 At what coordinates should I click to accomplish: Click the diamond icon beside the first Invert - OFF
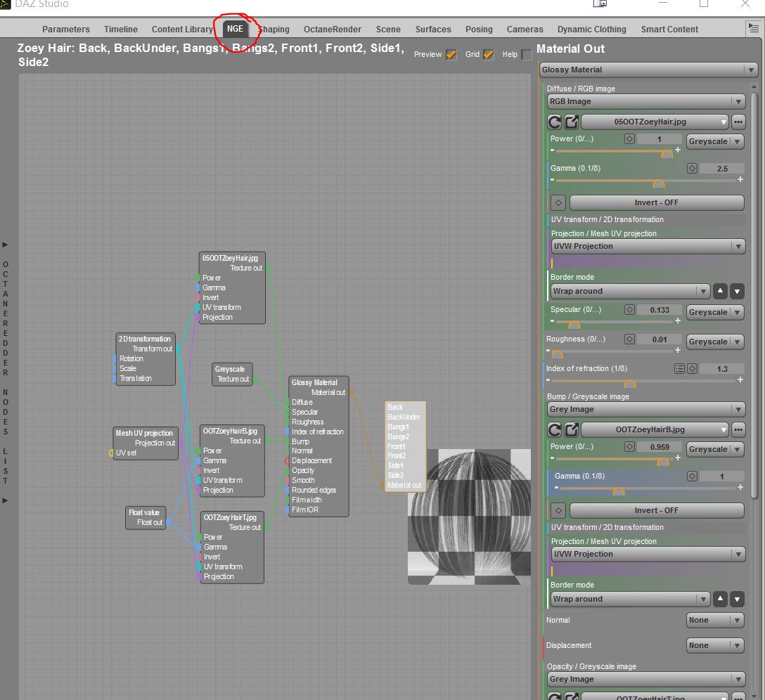click(558, 202)
